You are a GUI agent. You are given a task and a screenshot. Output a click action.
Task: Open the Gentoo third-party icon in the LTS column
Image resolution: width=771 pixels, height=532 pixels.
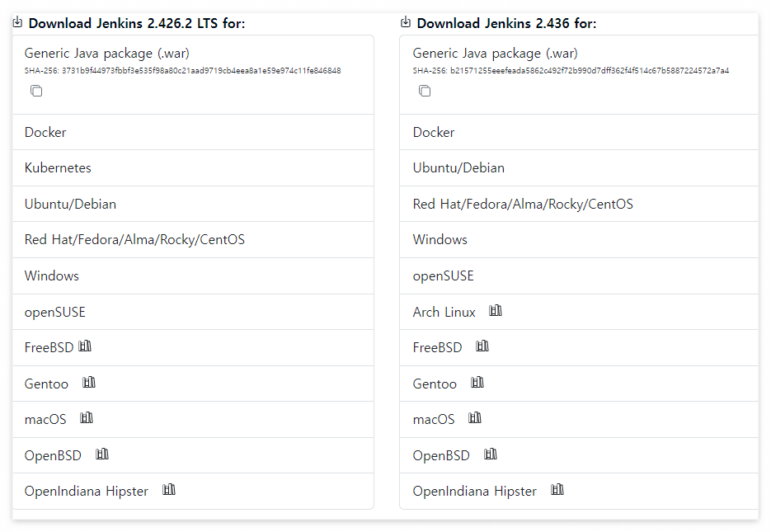[89, 382]
